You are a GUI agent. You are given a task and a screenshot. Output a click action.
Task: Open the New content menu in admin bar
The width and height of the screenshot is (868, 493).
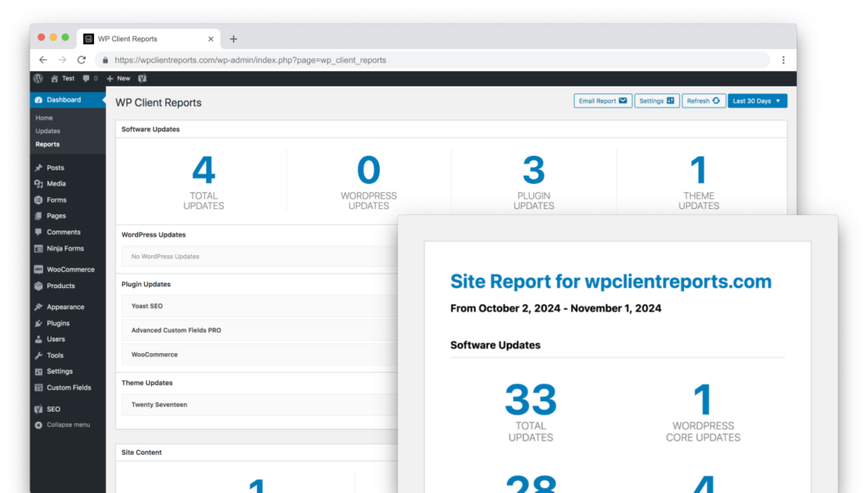118,78
